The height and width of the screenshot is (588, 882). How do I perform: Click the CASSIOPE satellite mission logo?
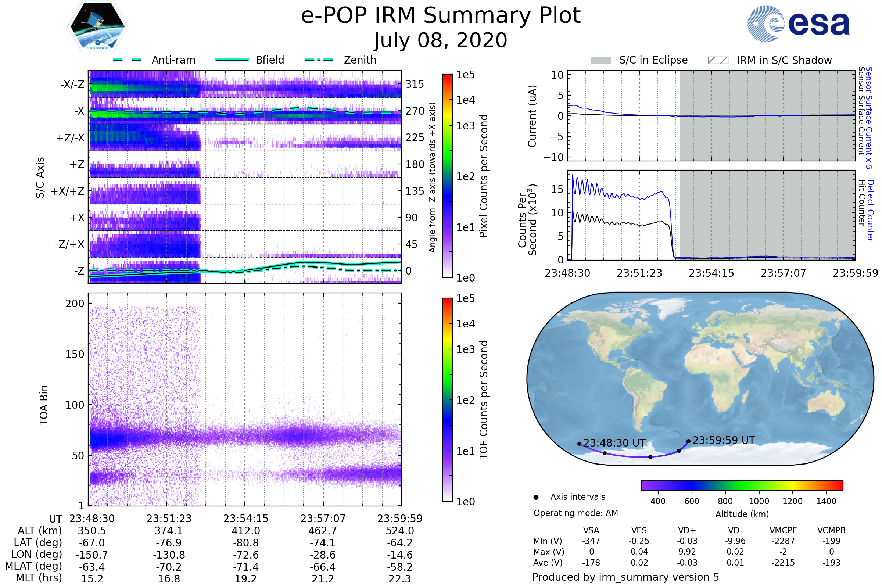coord(97,27)
